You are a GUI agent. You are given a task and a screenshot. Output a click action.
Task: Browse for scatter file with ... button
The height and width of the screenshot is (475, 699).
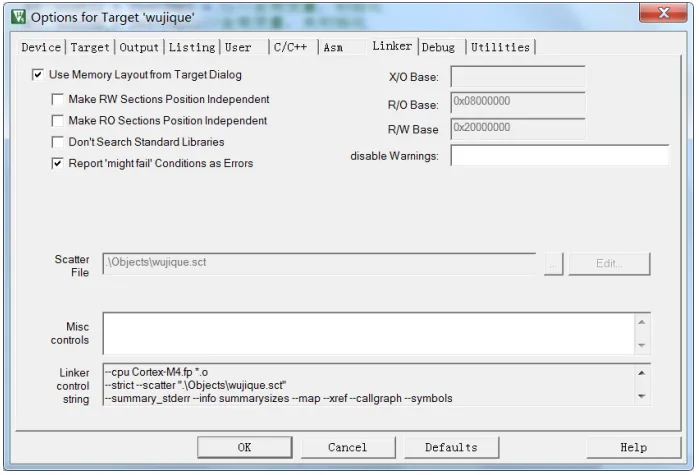[553, 264]
